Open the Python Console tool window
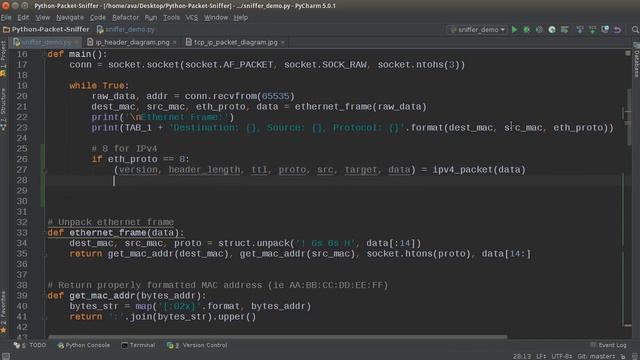This screenshot has height=360, width=640. point(84,345)
